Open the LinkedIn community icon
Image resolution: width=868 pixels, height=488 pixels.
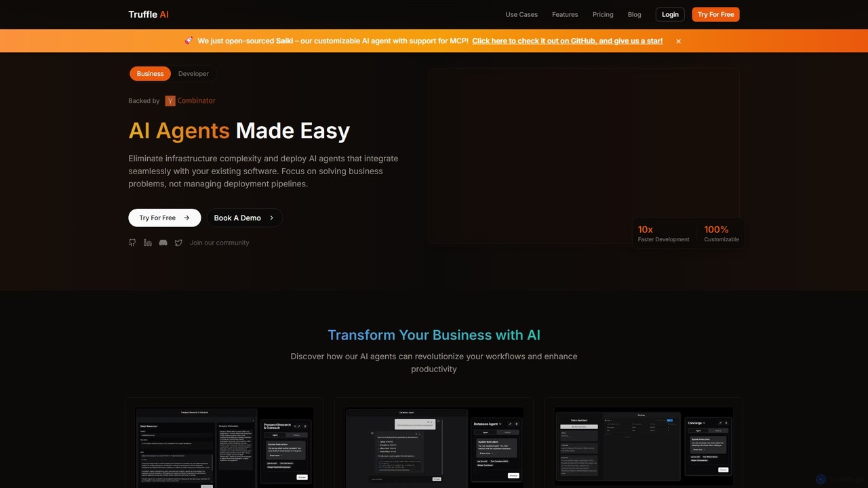pos(148,243)
